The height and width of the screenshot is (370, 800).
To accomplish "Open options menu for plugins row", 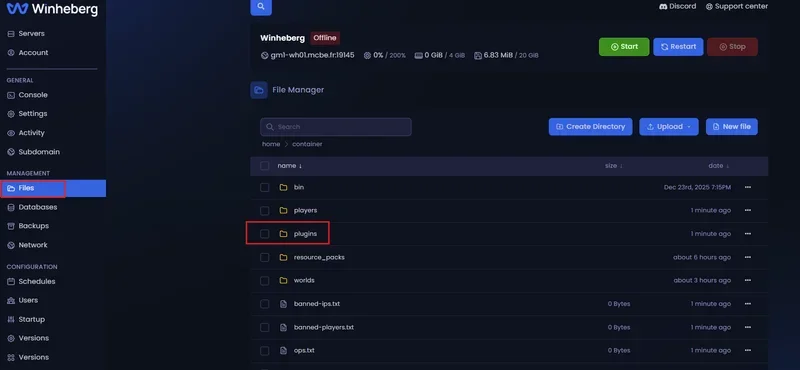I will [747, 234].
